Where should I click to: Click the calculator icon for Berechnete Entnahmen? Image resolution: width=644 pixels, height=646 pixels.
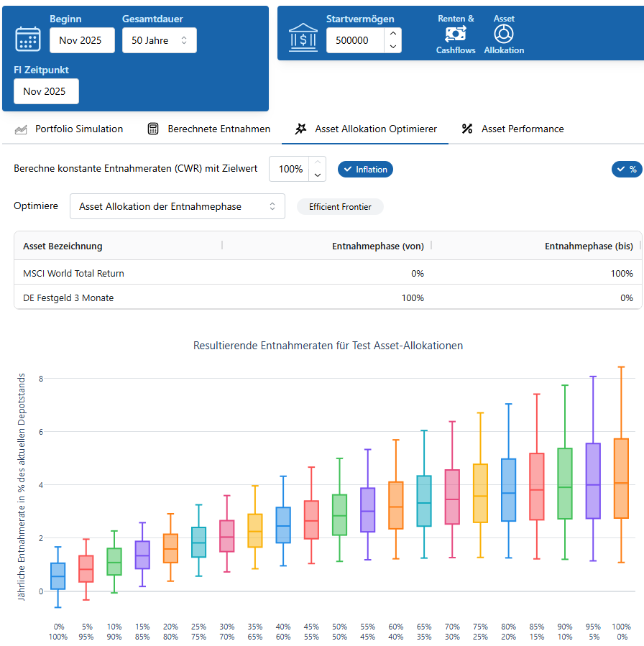(153, 129)
